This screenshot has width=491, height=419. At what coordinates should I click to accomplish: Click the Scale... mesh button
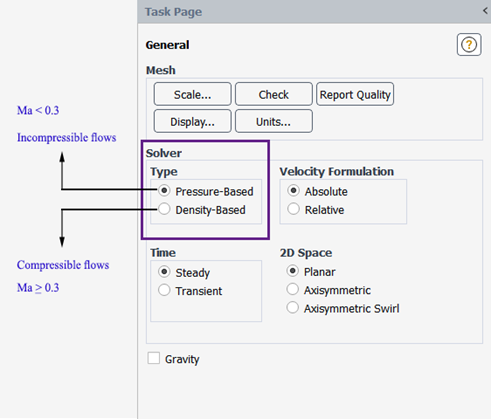[x=192, y=94]
